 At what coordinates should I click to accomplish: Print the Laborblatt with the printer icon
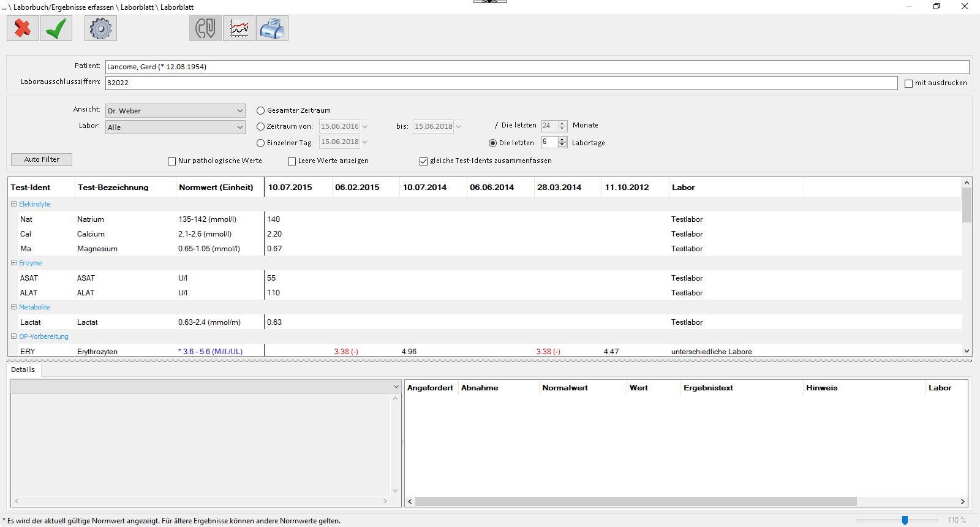pos(272,28)
